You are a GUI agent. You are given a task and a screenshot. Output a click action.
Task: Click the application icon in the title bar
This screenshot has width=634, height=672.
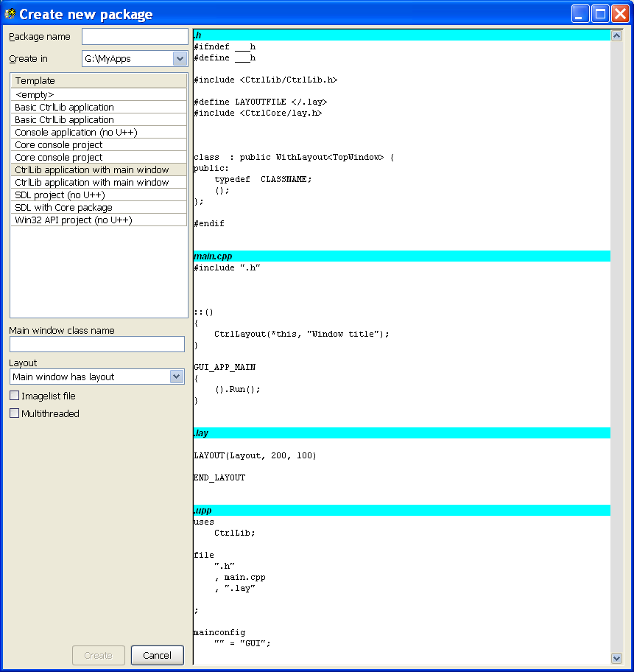[x=10, y=13]
